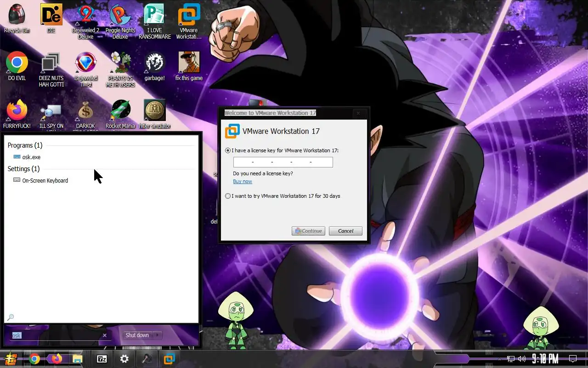Open the fix this game shortcut
Viewport: 588px width, 368px height.
click(189, 66)
